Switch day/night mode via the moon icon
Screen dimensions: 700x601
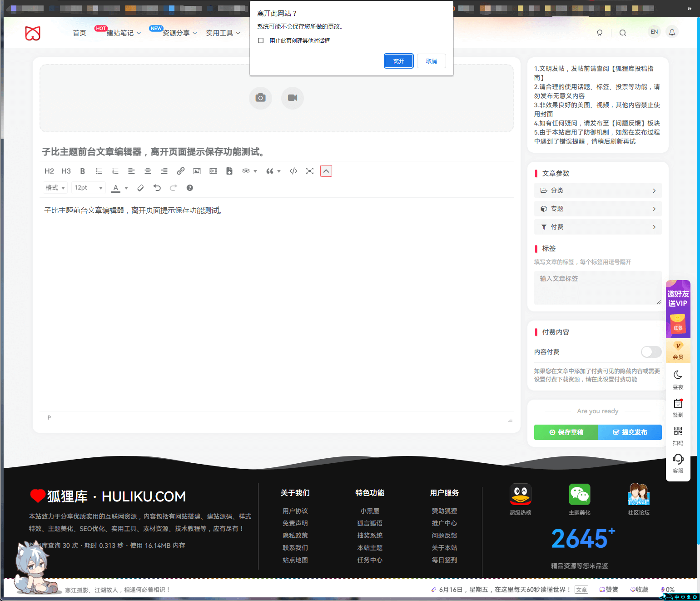pyautogui.click(x=678, y=375)
